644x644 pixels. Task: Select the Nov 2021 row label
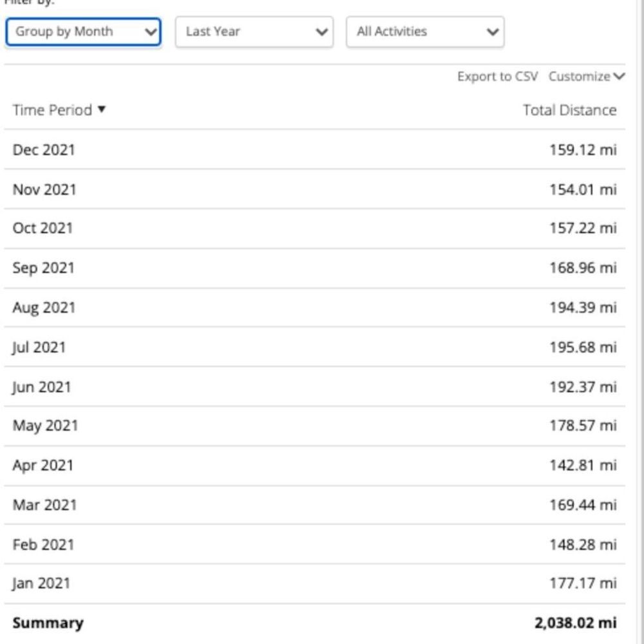pos(44,189)
